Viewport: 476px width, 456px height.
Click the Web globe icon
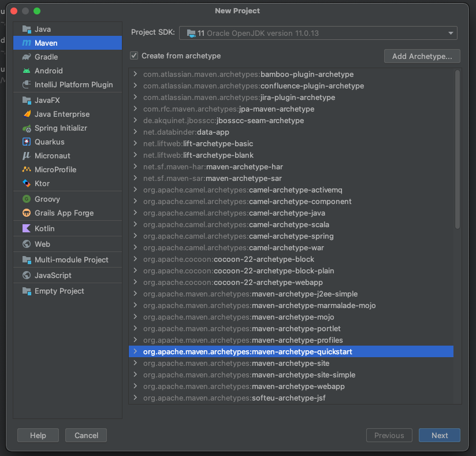(27, 244)
